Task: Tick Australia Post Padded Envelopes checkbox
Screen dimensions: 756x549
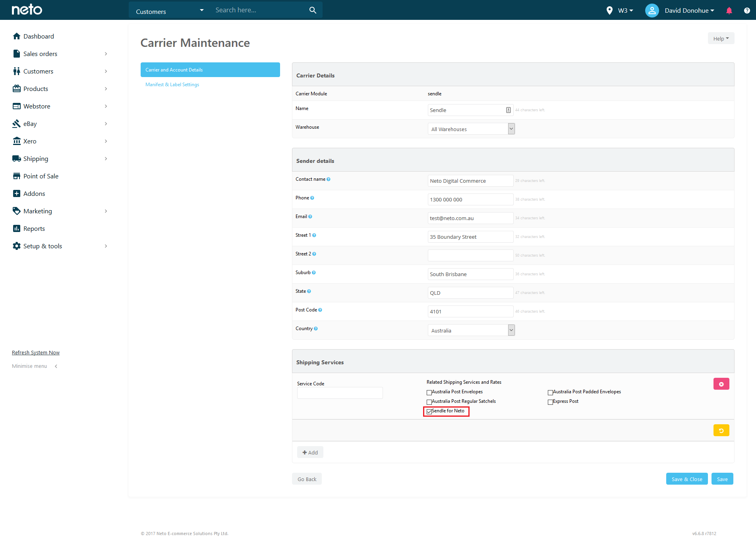Action: tap(550, 392)
